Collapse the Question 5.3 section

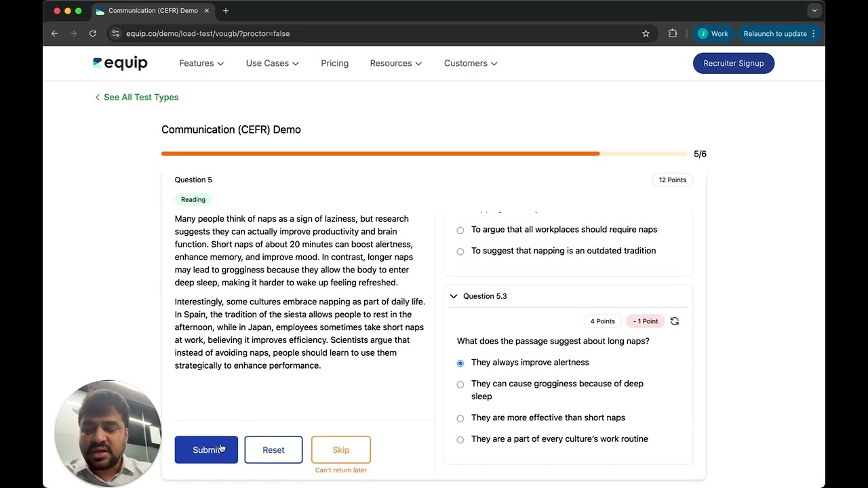point(454,296)
